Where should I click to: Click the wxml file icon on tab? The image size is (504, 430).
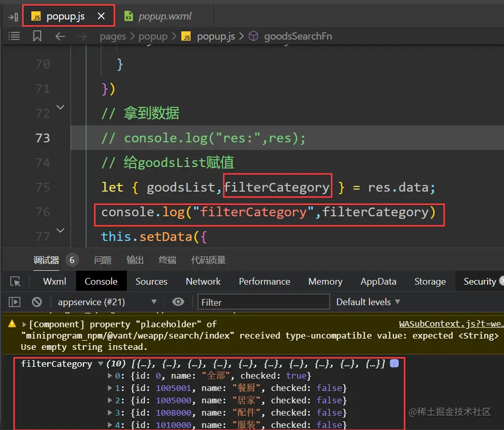click(128, 16)
